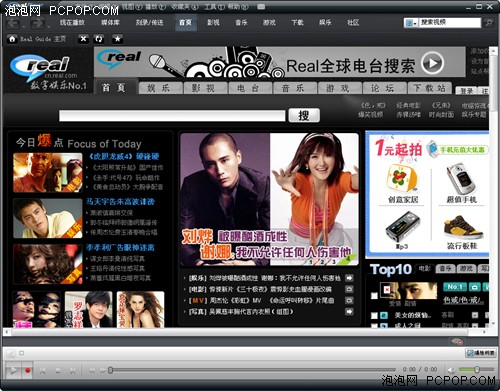This screenshot has height=391, width=500.
Task: Click the Fast-forward button
Action: pos(103,371)
